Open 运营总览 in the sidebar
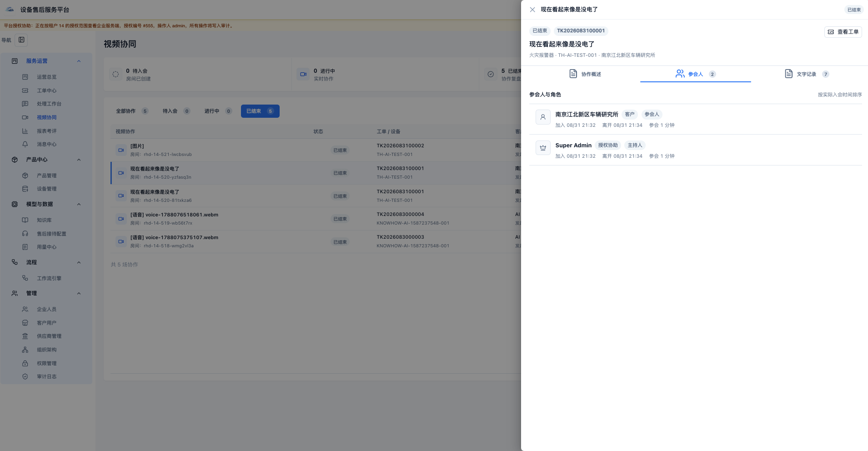The image size is (868, 451). click(x=46, y=77)
